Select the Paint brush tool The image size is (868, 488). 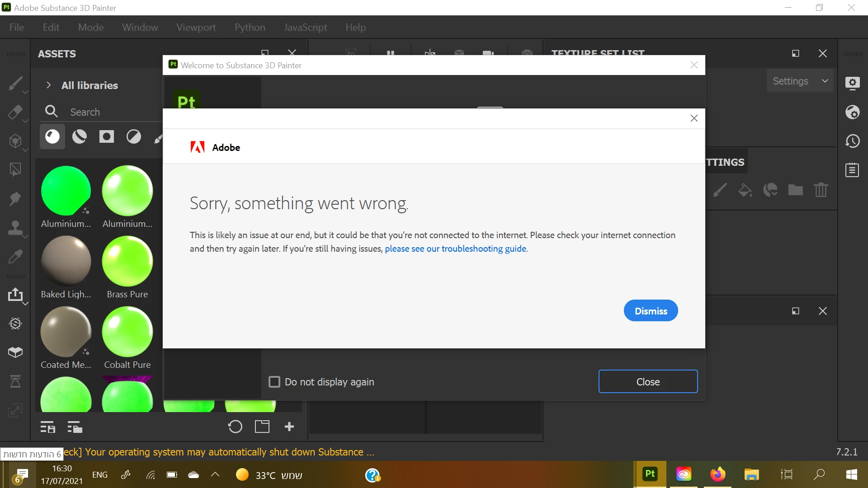pos(15,83)
